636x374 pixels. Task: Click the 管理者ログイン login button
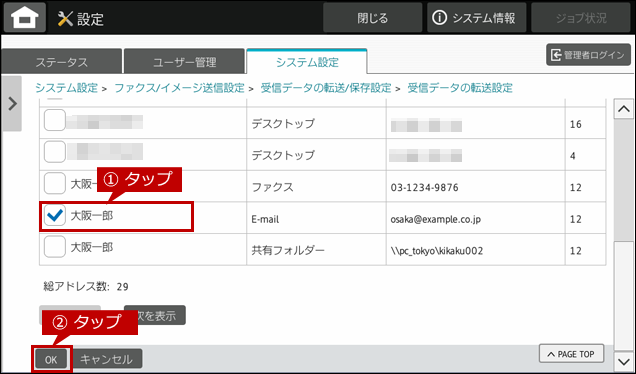(588, 55)
